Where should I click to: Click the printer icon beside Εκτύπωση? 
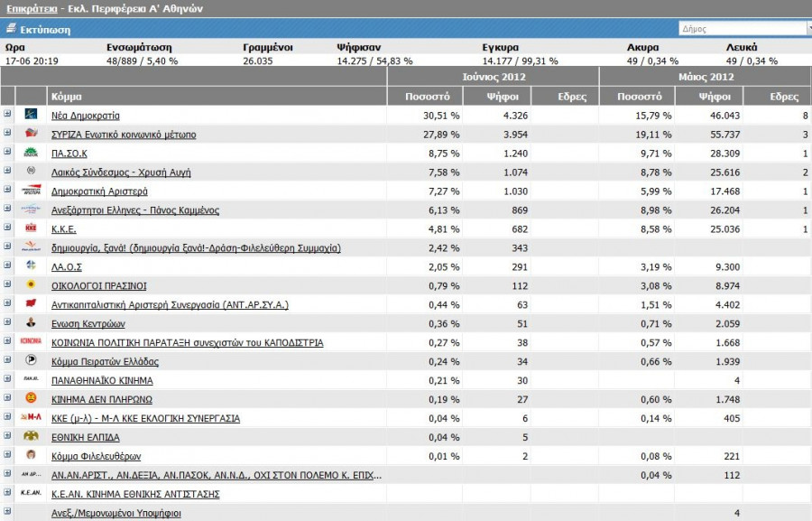tap(11, 29)
